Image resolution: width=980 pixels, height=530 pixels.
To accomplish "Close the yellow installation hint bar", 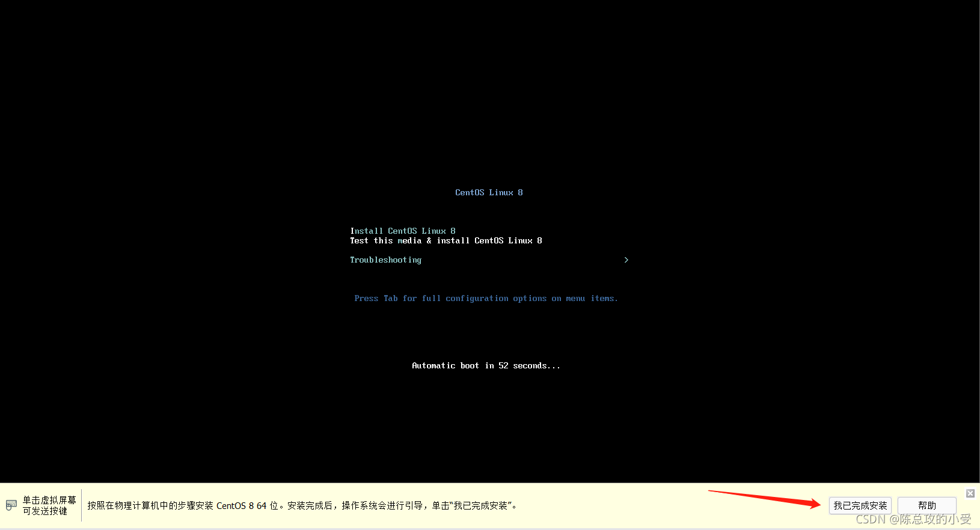I will [970, 493].
